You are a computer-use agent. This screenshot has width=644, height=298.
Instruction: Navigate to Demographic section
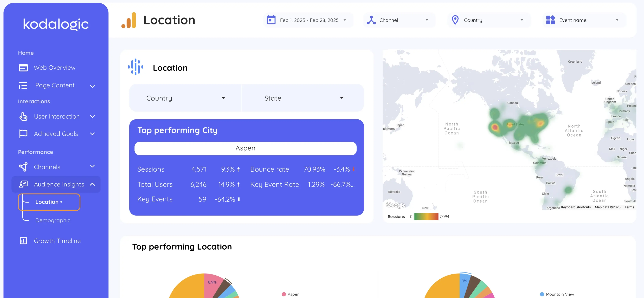tap(53, 220)
